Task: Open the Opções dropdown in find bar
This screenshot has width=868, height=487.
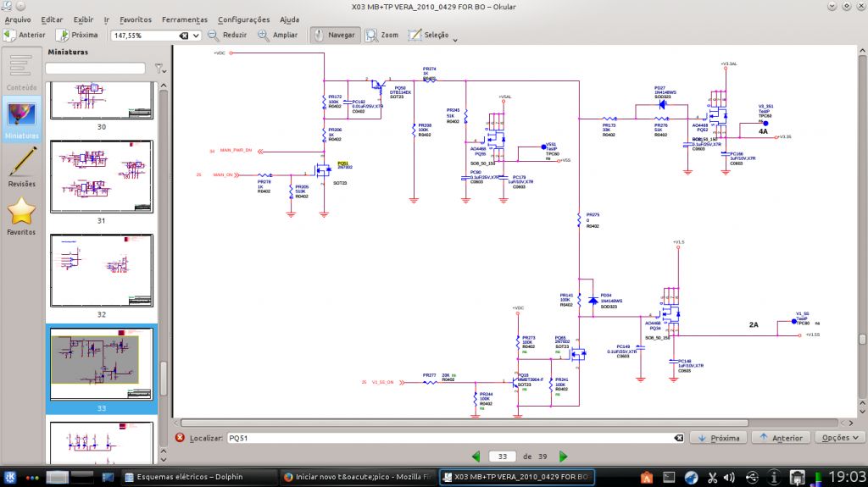Action: [x=839, y=438]
